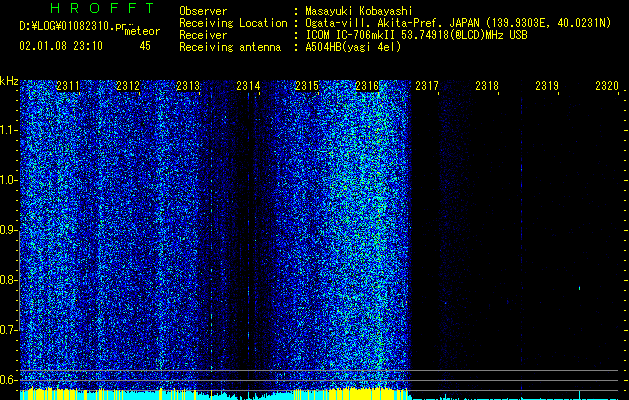This screenshot has height=400, width=629.
Task: Click the 2316 time marker
Action: (367, 85)
